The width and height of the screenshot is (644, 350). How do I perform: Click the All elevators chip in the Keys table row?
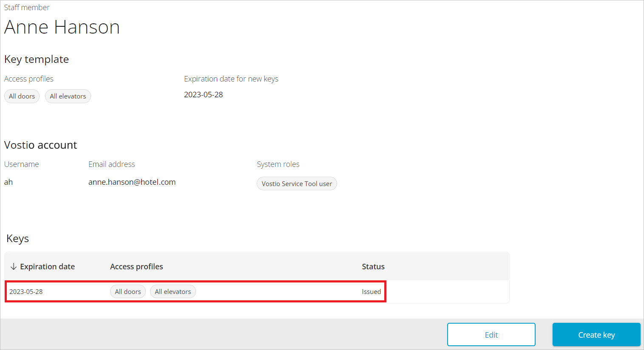(173, 291)
